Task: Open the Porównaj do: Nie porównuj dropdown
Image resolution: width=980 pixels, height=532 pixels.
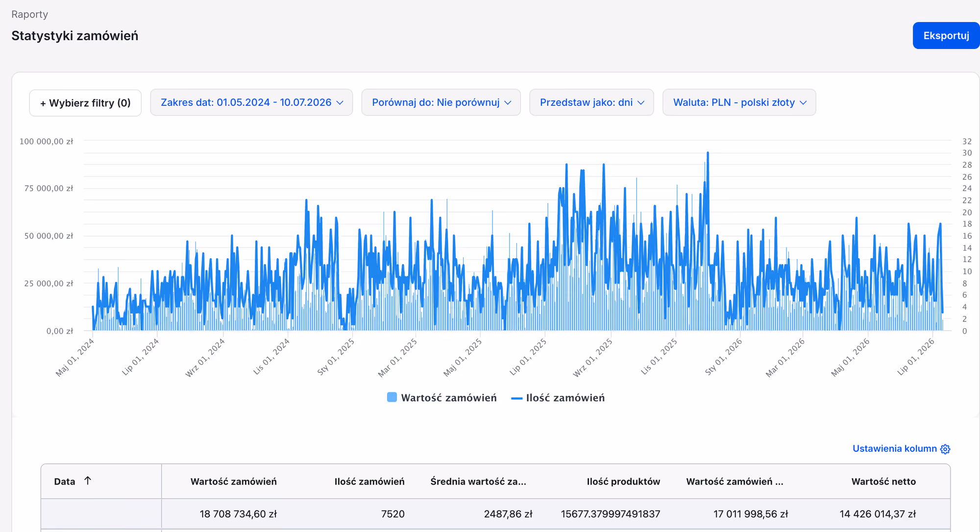Action: (x=441, y=102)
